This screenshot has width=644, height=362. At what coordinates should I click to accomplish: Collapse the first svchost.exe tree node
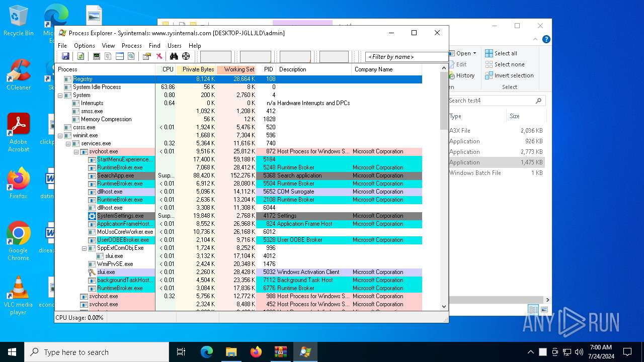[76, 151]
